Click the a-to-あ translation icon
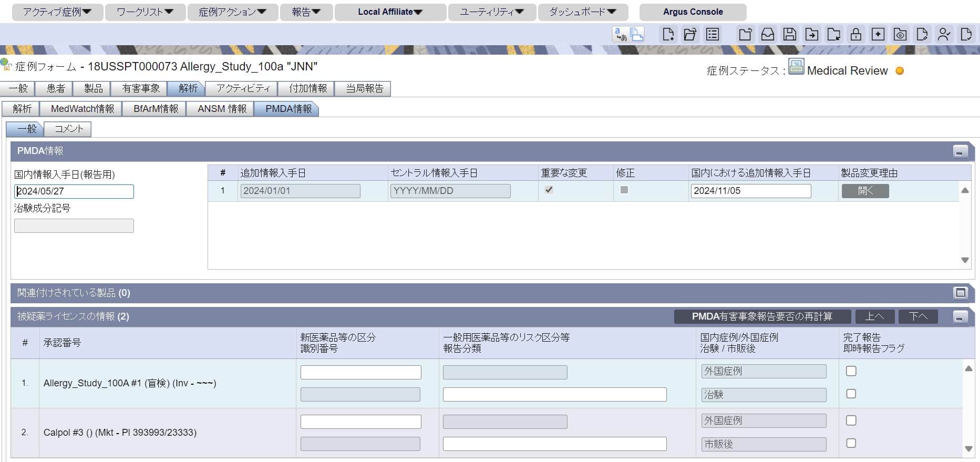Viewport: 980px width, 462px height. (x=621, y=35)
